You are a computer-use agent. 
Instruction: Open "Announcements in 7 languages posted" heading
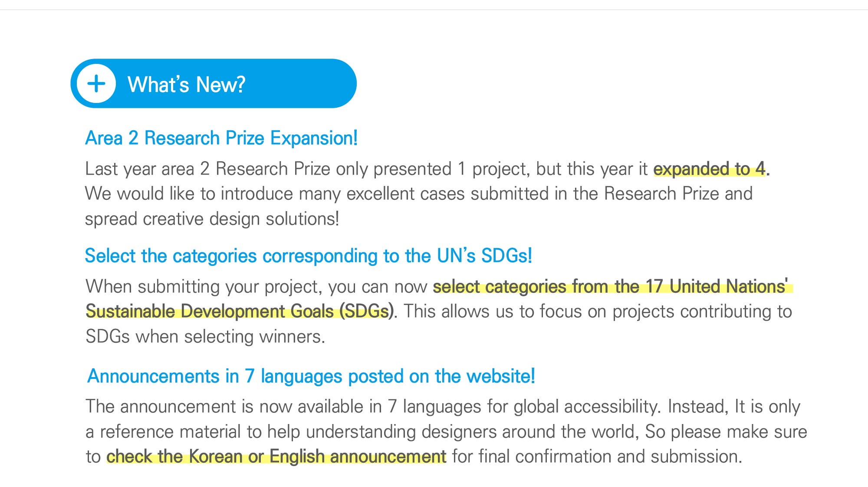[311, 376]
